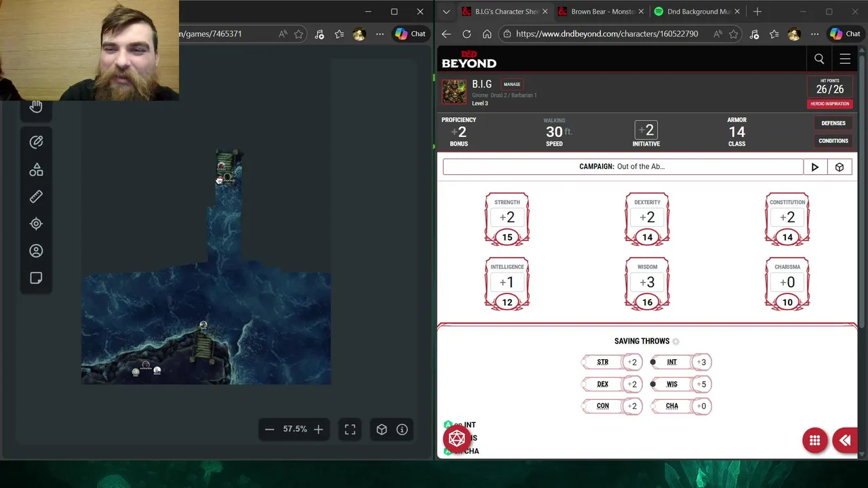Viewport: 868px width, 488px height.
Task: Go to browser home page
Action: tap(487, 34)
